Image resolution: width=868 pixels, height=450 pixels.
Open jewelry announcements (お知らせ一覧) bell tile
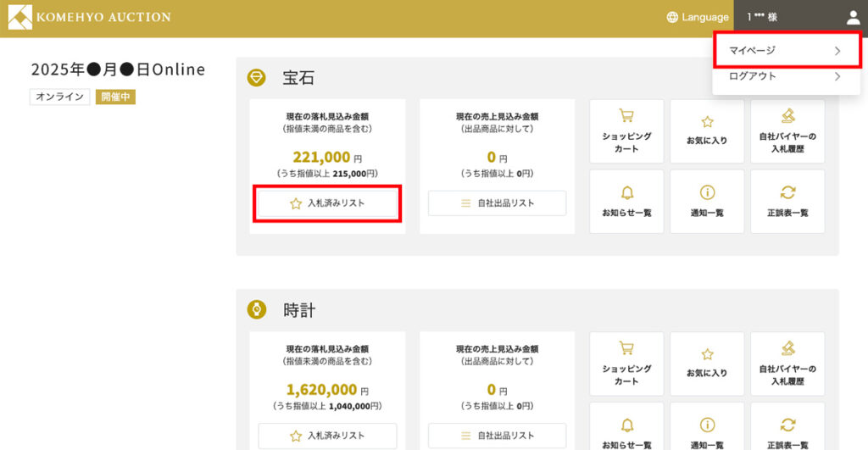(626, 201)
